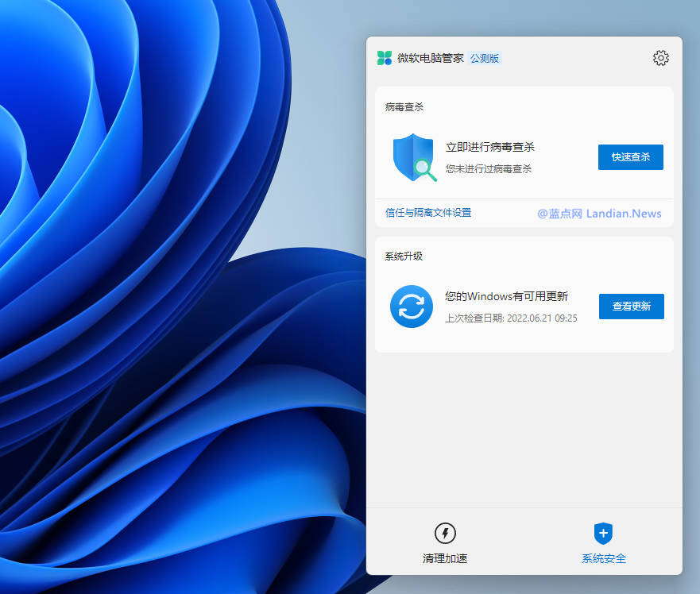700x594 pixels.
Task: Switch to the 系统安全 tab label
Action: (604, 558)
